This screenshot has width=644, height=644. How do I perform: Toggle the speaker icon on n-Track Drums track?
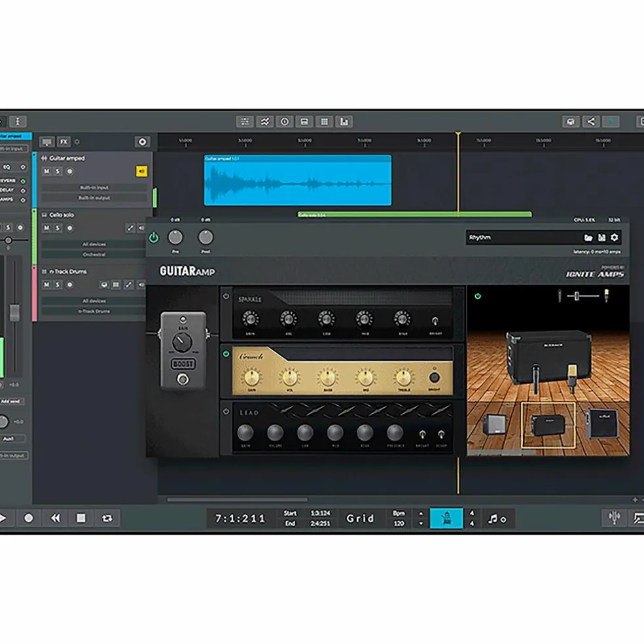141,285
